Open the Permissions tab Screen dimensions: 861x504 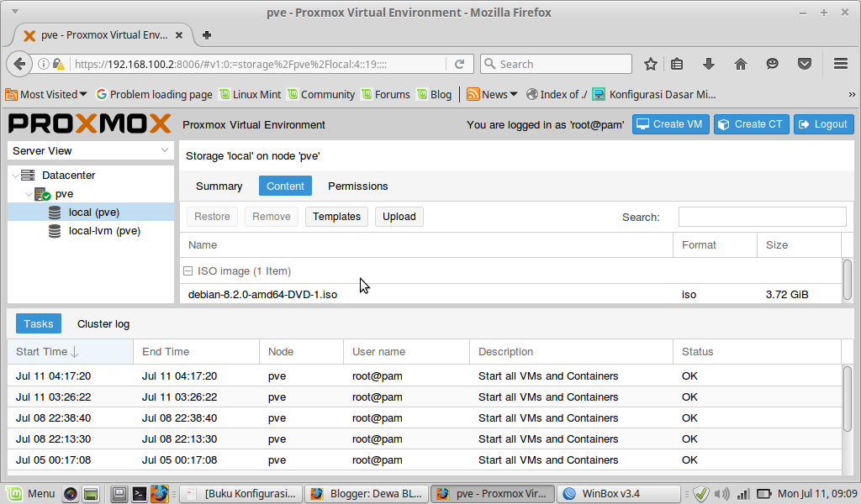[x=358, y=186]
